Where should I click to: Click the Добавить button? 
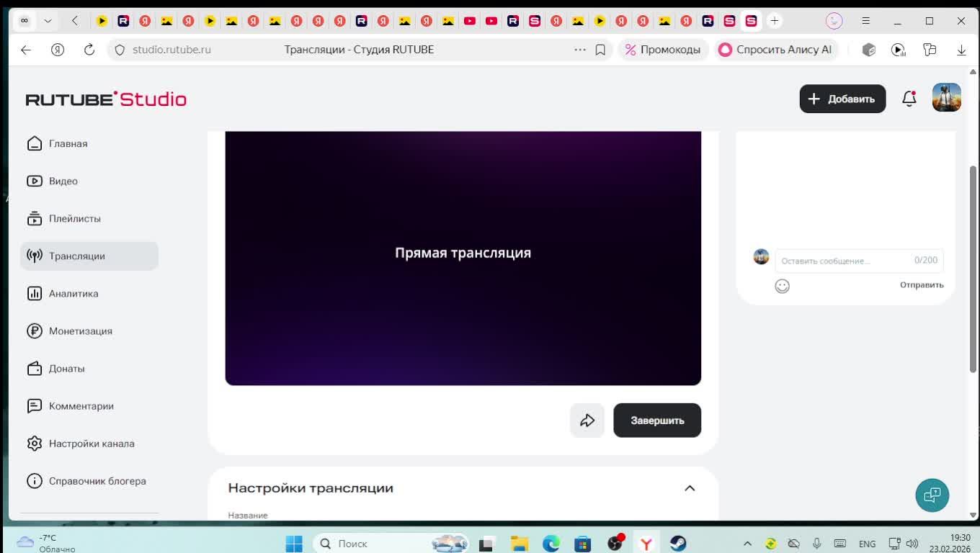point(842,99)
